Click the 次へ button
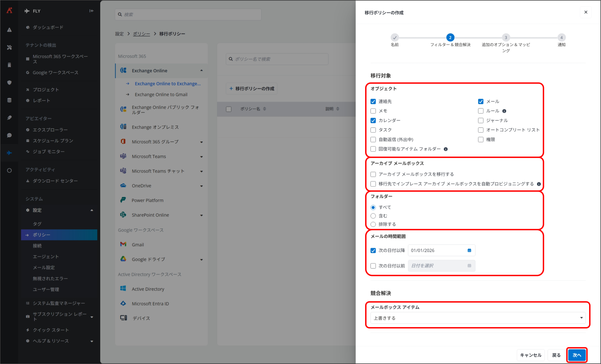The image size is (601, 364). tap(577, 355)
